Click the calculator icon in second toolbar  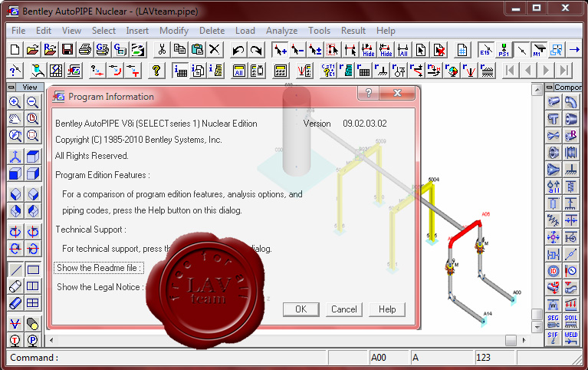coord(281,71)
